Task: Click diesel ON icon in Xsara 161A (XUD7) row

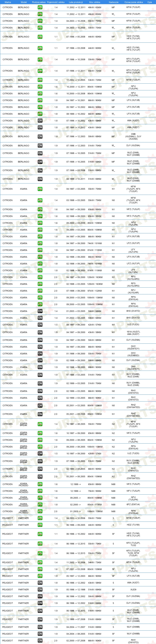Action: click(x=40, y=332)
